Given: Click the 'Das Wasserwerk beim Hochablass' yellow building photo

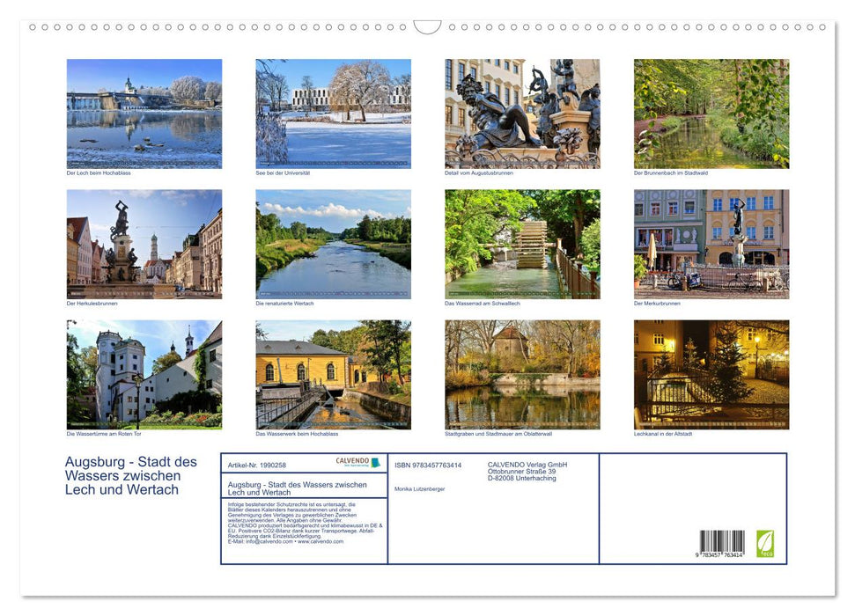Looking at the screenshot, I should tap(333, 373).
